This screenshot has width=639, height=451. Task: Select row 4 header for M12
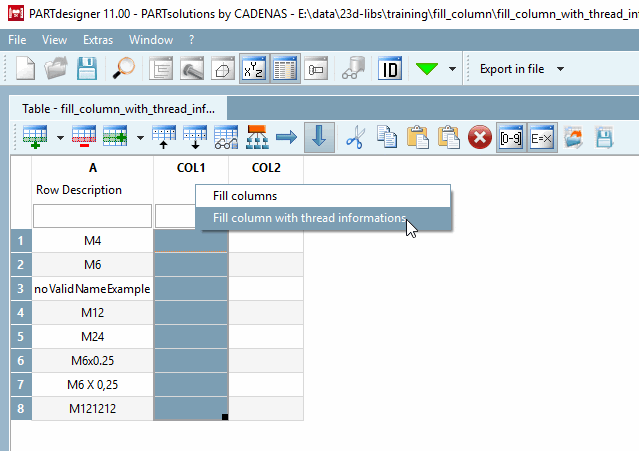tap(21, 313)
